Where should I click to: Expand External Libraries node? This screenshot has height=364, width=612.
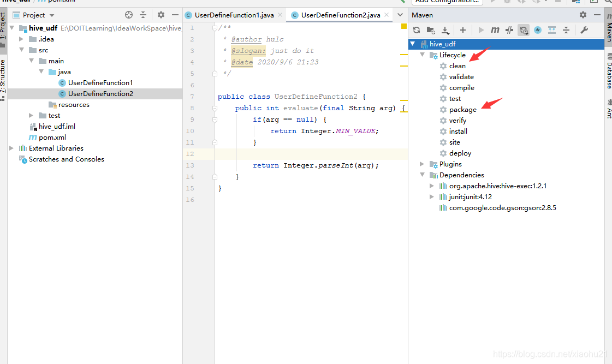(11, 148)
